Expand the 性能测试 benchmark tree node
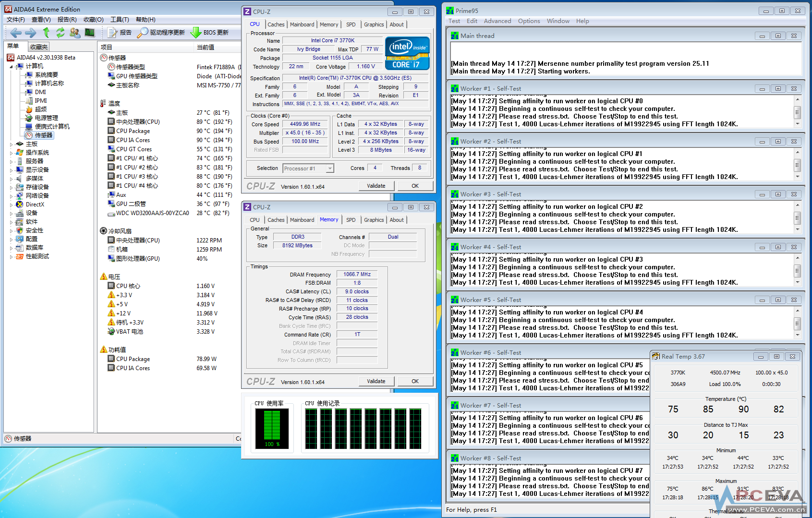812x518 pixels. click(12, 257)
